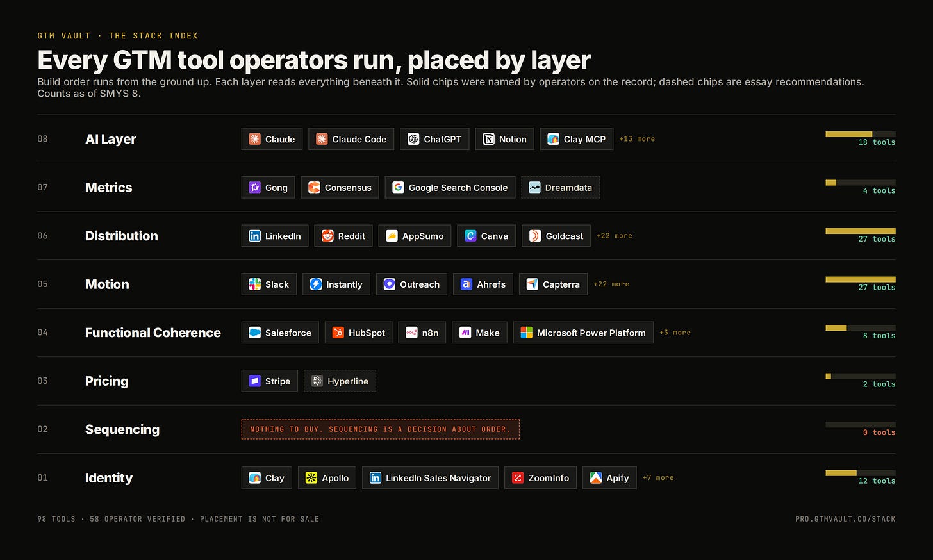The width and height of the screenshot is (933, 560).
Task: Click the Capterra logo icon
Action: (x=532, y=284)
